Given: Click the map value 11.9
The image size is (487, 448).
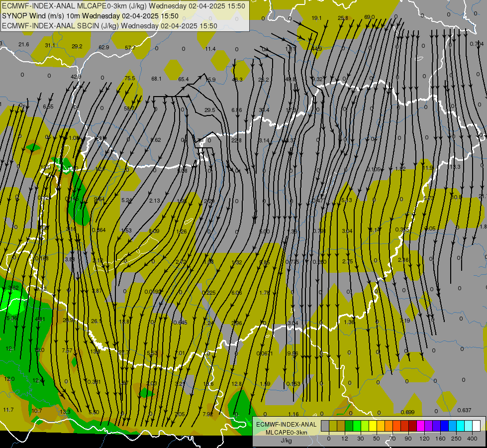Looking at the screenshot, I should click(428, 168).
